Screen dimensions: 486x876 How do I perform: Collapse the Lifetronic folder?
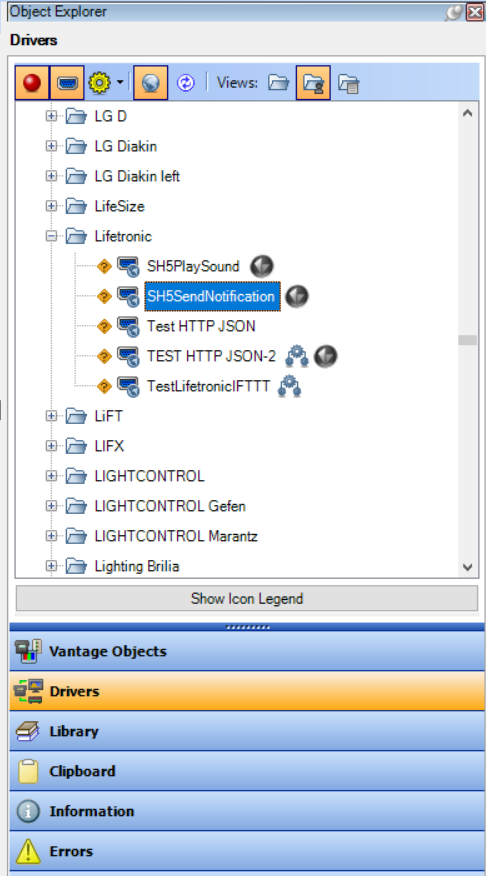point(51,236)
